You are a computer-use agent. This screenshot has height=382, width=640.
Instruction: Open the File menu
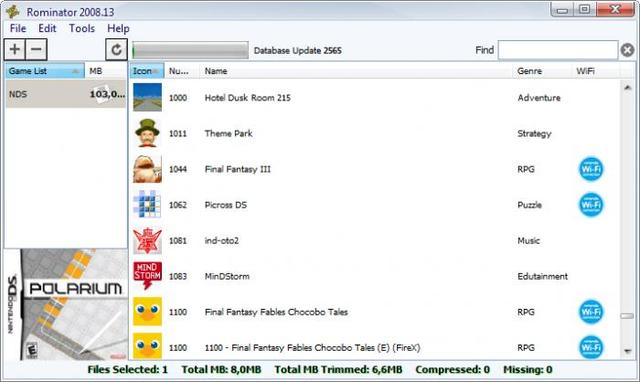(x=18, y=28)
